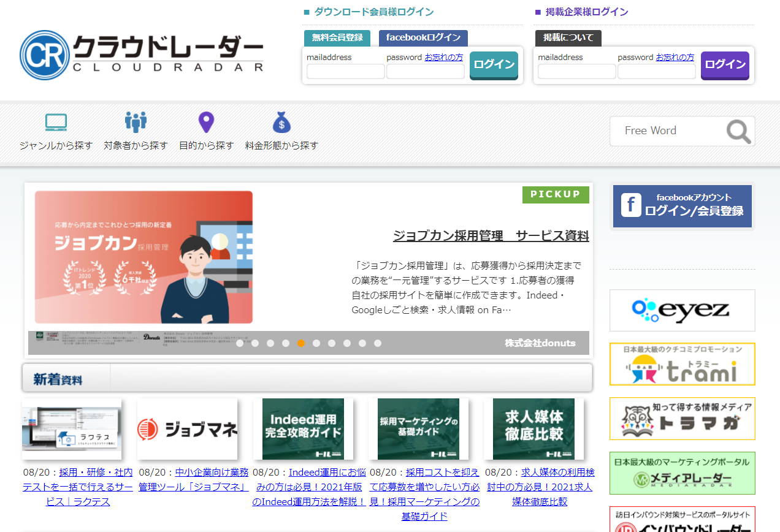Select the people icon for target audience search

pyautogui.click(x=136, y=123)
